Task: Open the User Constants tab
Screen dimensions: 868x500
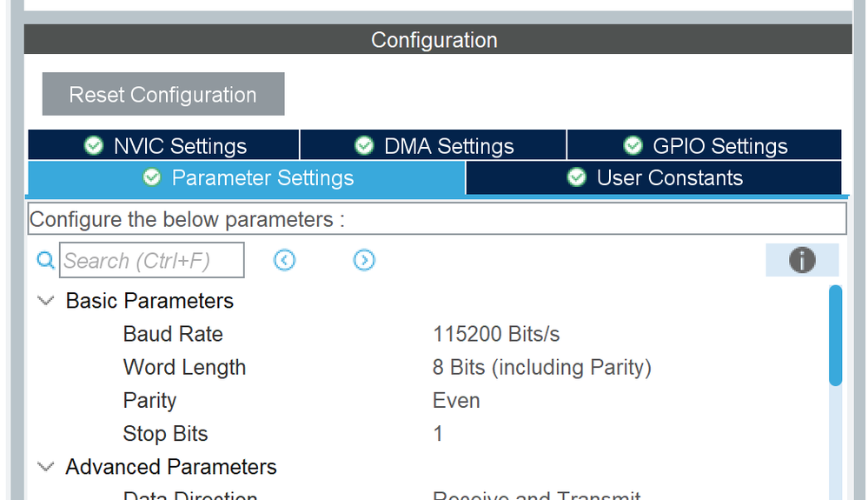Action: tap(653, 177)
